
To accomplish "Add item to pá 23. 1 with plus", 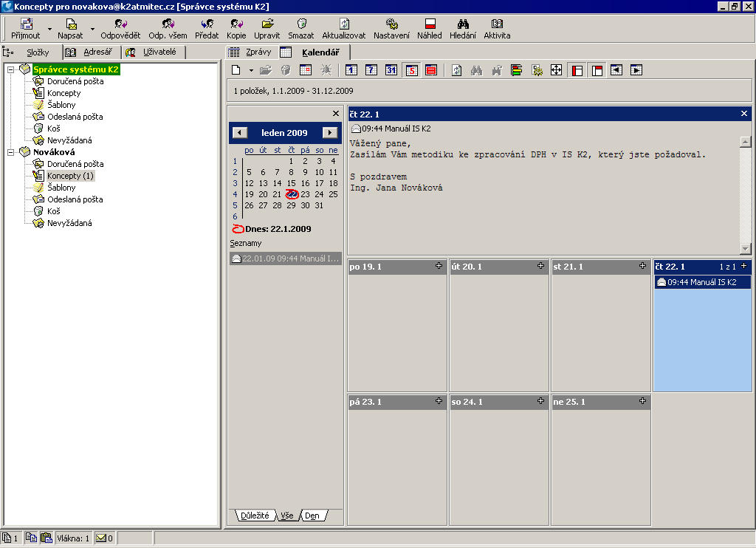I will [x=439, y=401].
